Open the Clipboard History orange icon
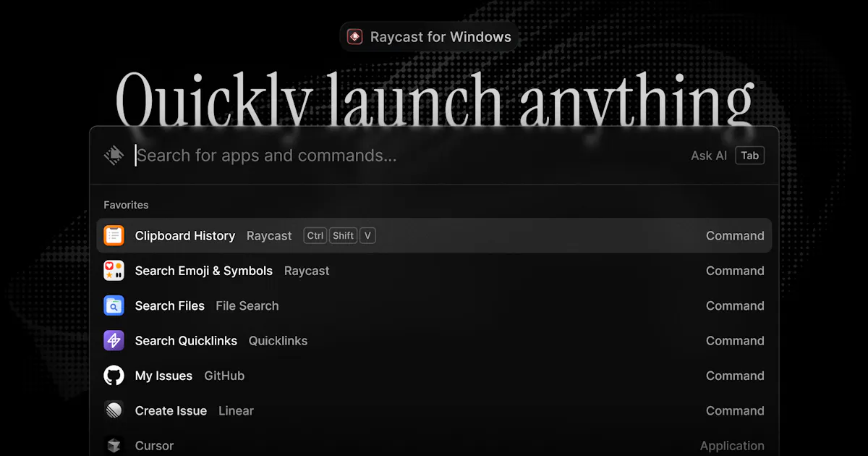 [x=114, y=236]
